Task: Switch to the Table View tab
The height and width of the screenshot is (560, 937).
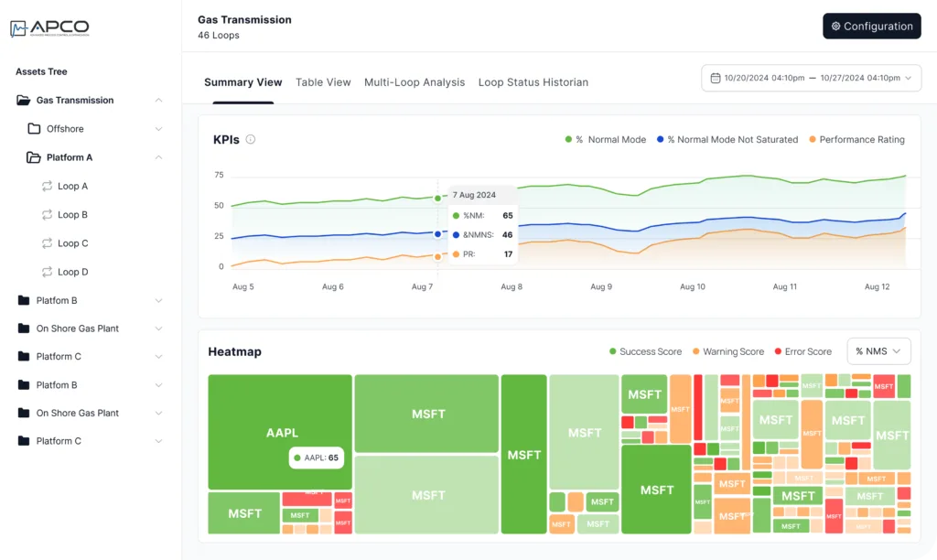Action: point(323,82)
